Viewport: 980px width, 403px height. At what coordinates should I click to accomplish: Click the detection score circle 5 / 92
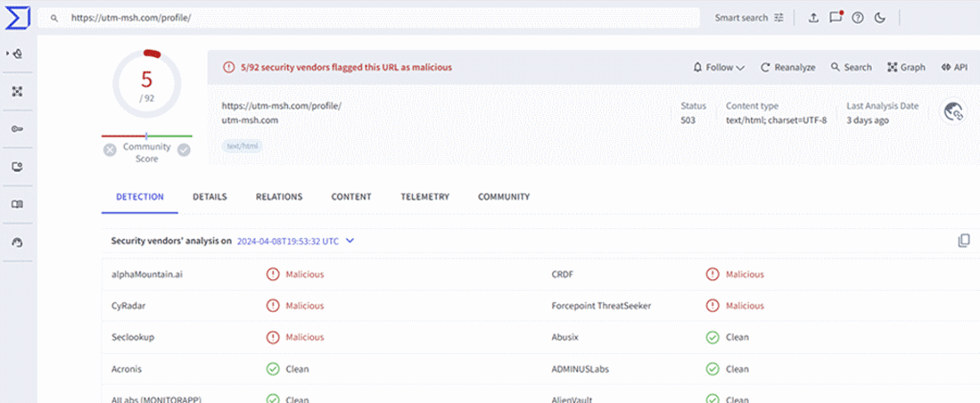147,85
